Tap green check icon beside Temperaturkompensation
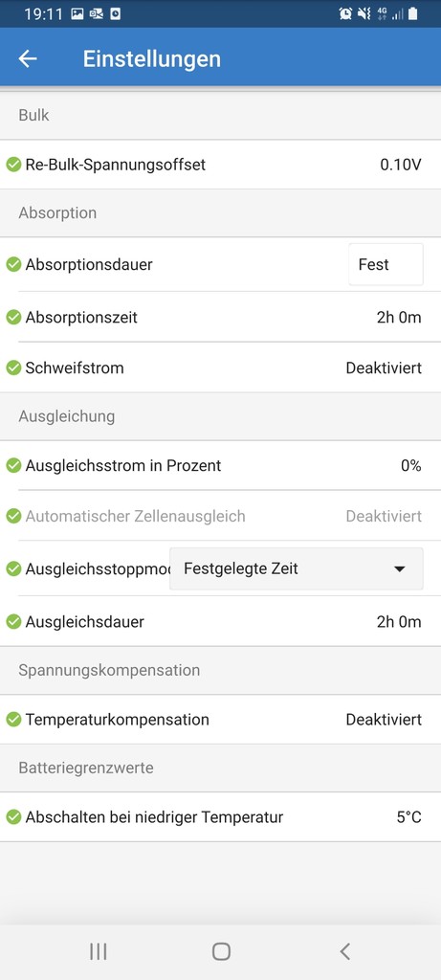 (13, 720)
